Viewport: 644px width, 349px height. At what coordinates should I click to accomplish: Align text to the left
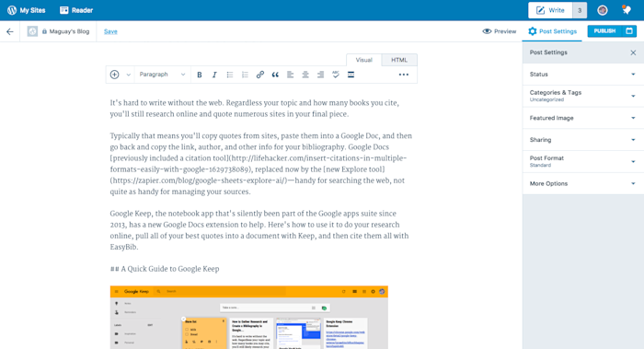[291, 75]
